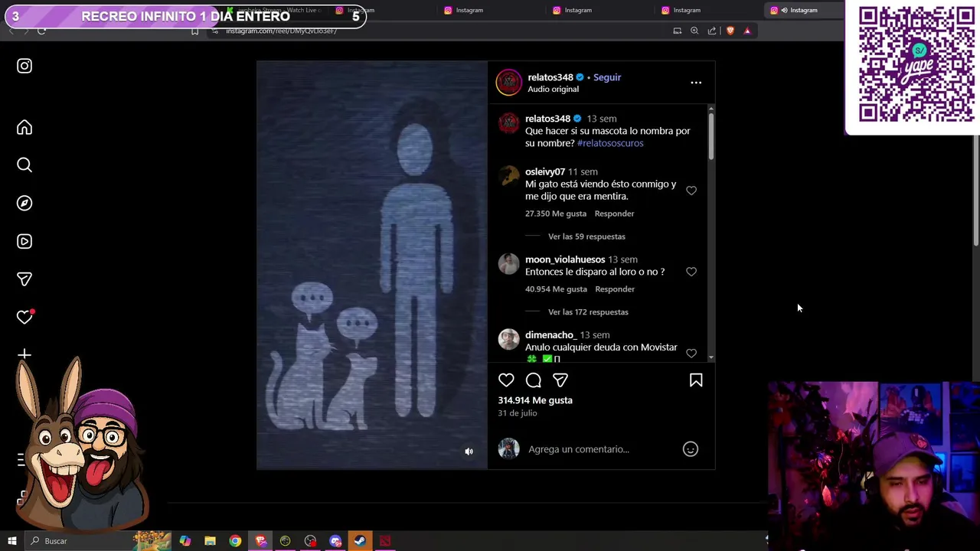
Task: Click dimenacho_'s profile picture
Action: (x=508, y=339)
